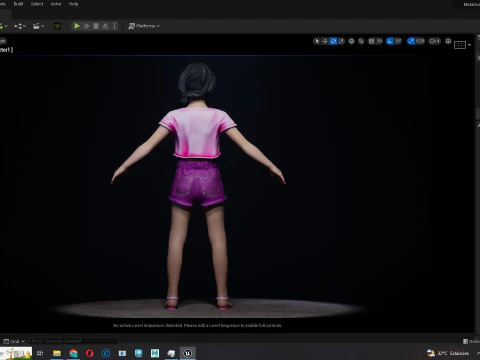Toggle grid snapping in viewport toolbar
480x360 pixels.
click(371, 41)
